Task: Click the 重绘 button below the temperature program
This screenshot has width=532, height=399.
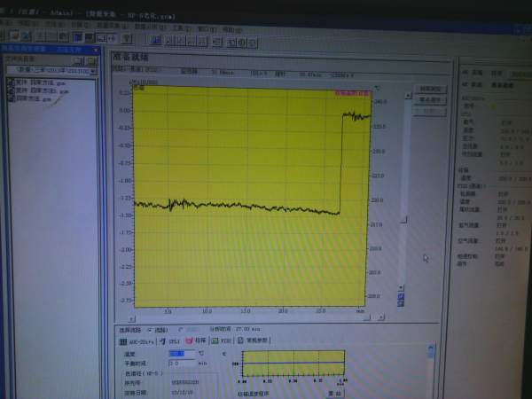Action: pos(334,394)
